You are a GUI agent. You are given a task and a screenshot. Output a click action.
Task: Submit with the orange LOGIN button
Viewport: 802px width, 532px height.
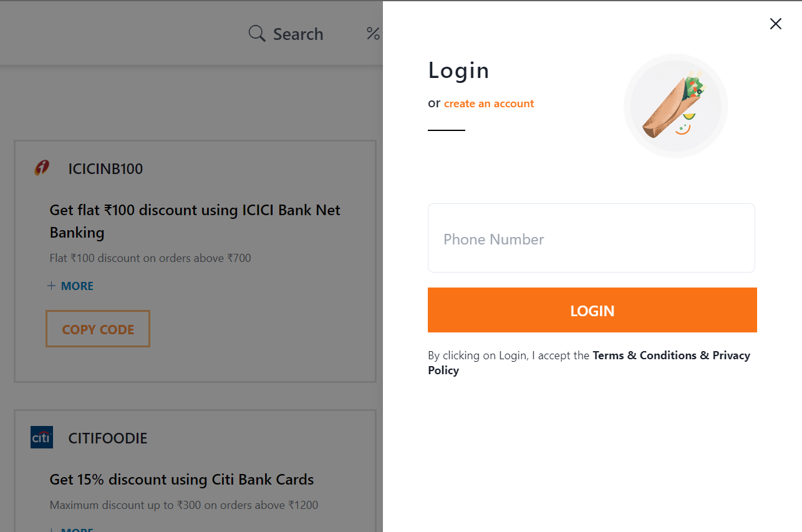(592, 310)
